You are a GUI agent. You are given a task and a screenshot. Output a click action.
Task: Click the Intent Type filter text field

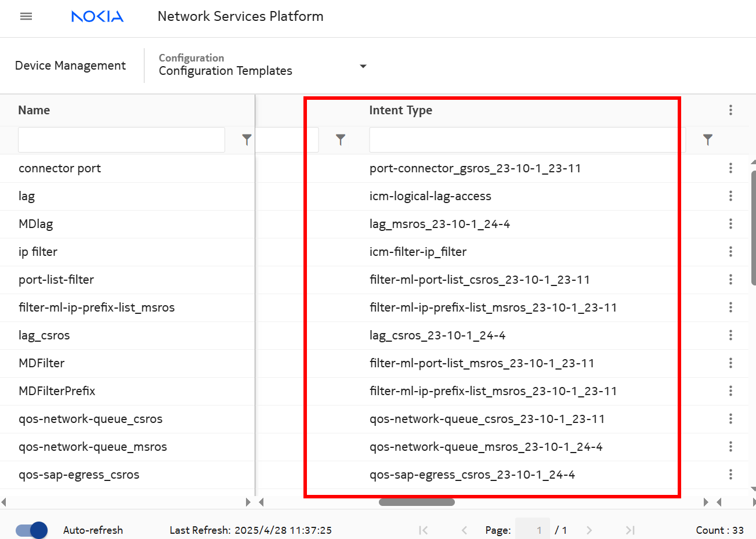(527, 140)
